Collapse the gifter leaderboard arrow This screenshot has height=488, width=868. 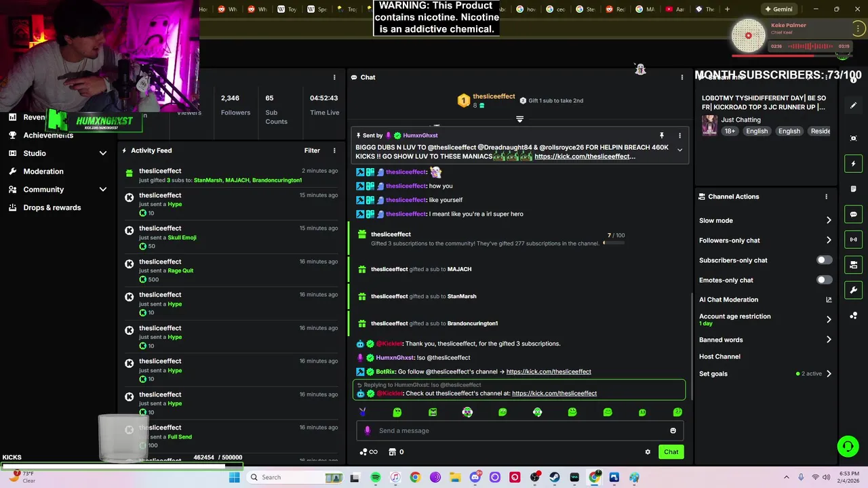(x=519, y=119)
